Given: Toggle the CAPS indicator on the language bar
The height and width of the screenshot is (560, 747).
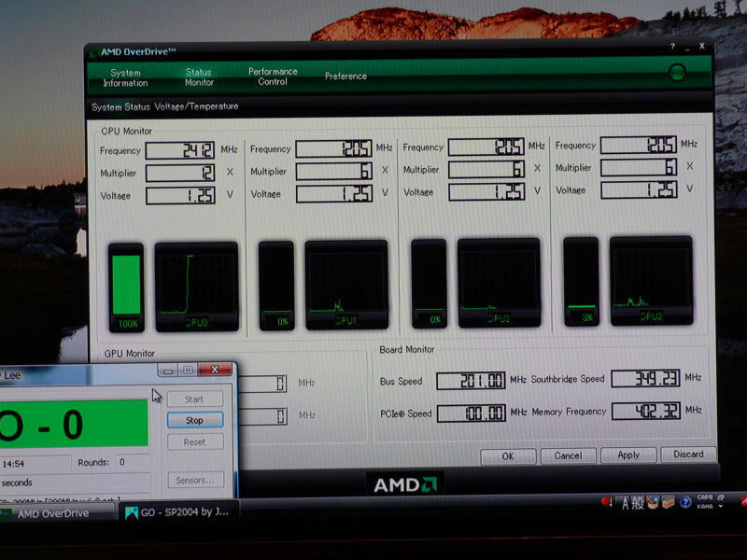Looking at the screenshot, I should (705, 497).
